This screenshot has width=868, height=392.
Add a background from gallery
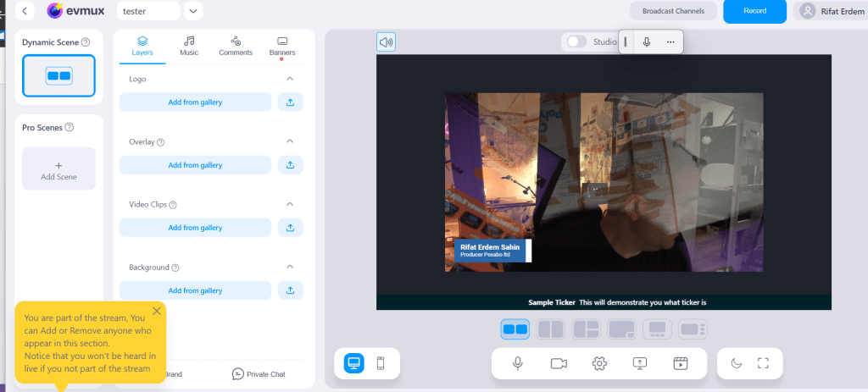click(x=196, y=290)
